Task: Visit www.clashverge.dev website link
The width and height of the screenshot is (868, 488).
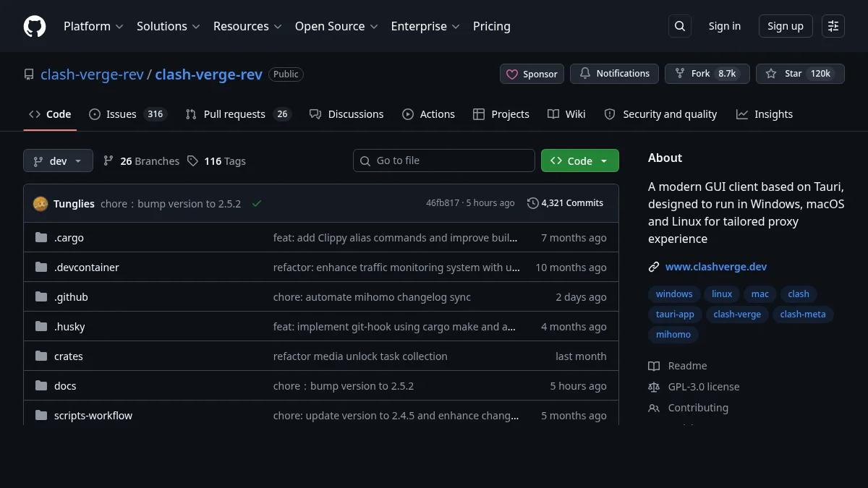Action: pyautogui.click(x=716, y=267)
